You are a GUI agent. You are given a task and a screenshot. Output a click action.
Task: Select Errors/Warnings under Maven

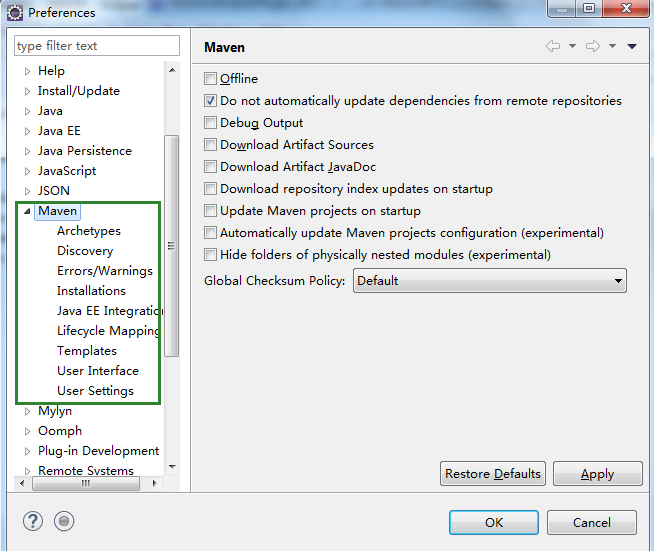click(105, 271)
